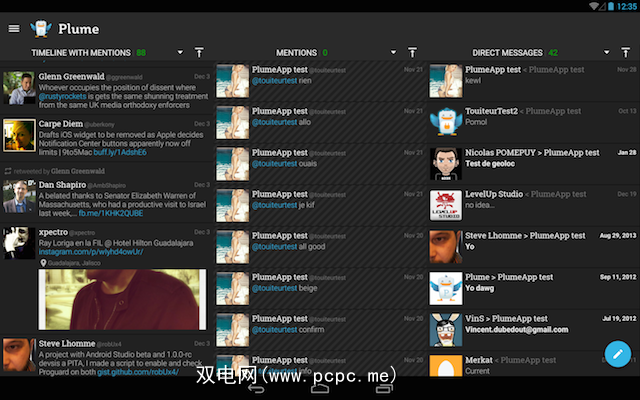Open buff.ly/1AdshE6 link
Screen dimensions: 640x400
point(120,152)
